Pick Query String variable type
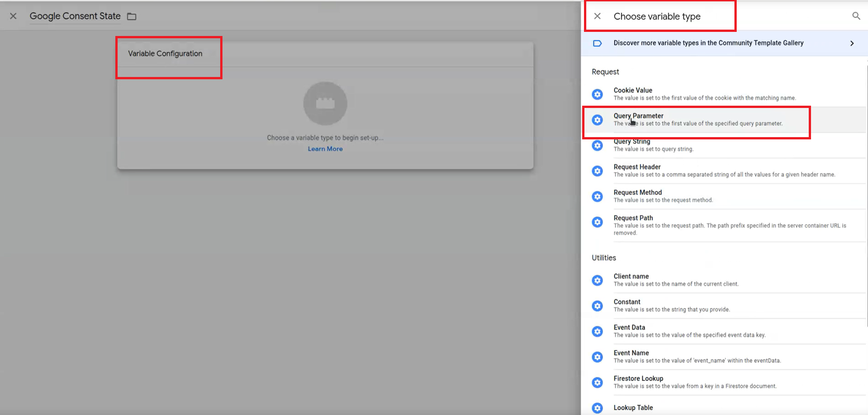Viewport: 868px width, 415px height. pos(724,145)
